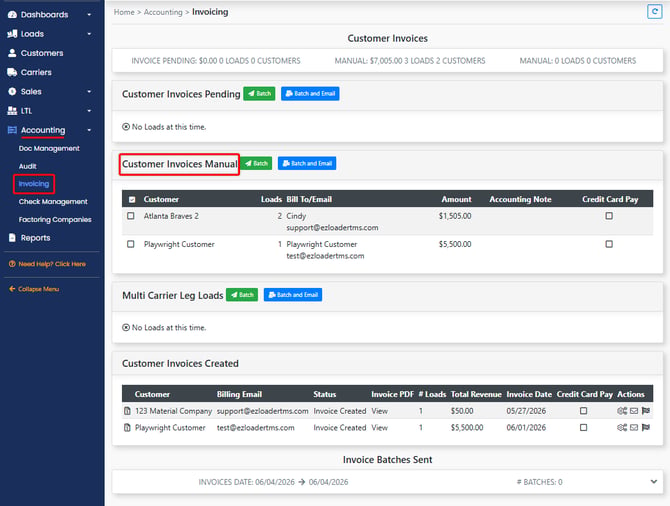Screen dimensions: 670x506
Task: Open Factoring Companies submenu item
Action: click(x=55, y=220)
